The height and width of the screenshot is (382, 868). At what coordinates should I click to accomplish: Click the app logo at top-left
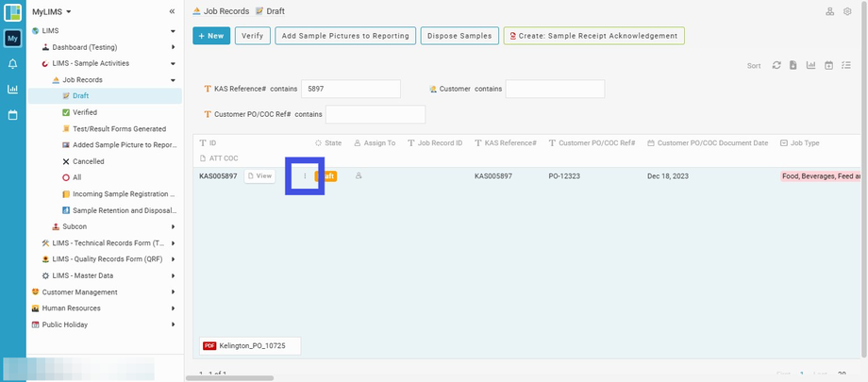(12, 12)
